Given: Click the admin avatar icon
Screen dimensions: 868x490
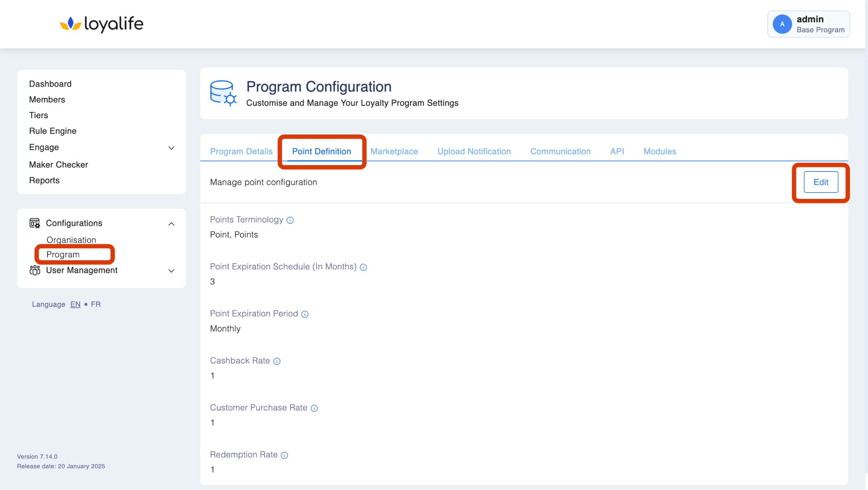Looking at the screenshot, I should [x=782, y=24].
